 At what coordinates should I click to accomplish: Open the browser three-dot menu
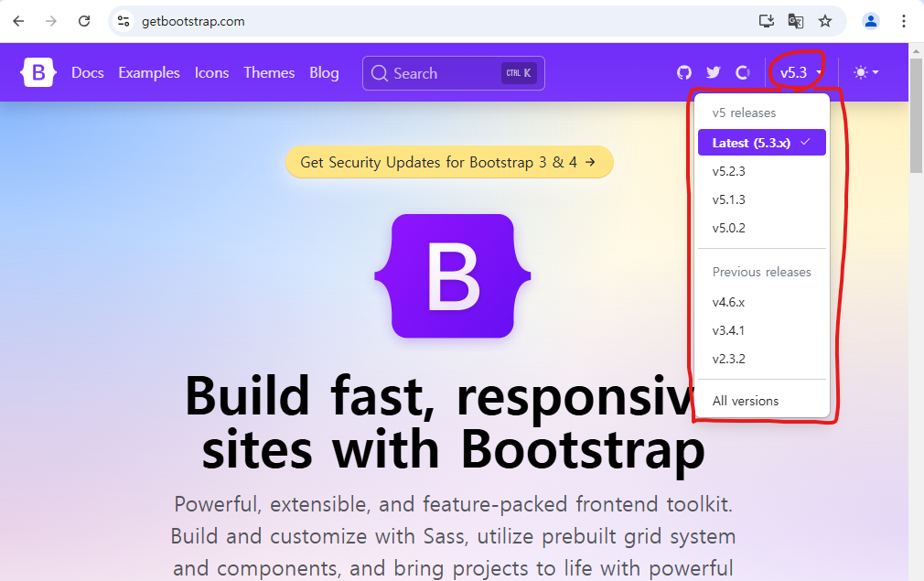[x=903, y=21]
